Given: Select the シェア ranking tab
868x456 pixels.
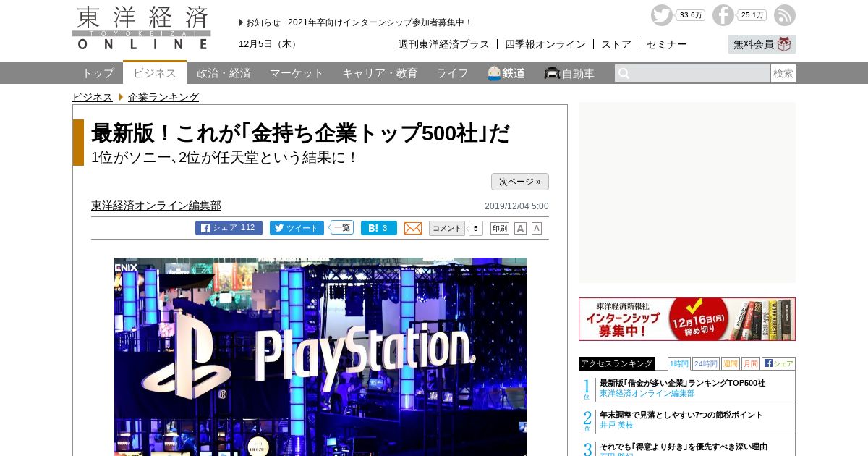Looking at the screenshot, I should [x=779, y=363].
